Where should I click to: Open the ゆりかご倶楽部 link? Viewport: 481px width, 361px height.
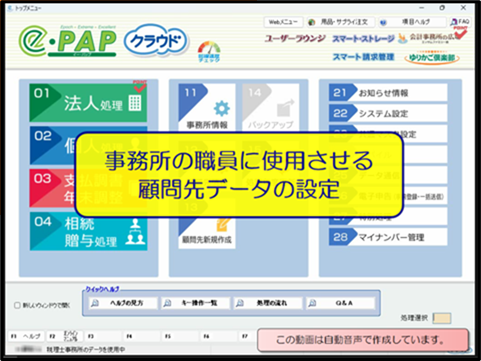pyautogui.click(x=432, y=57)
